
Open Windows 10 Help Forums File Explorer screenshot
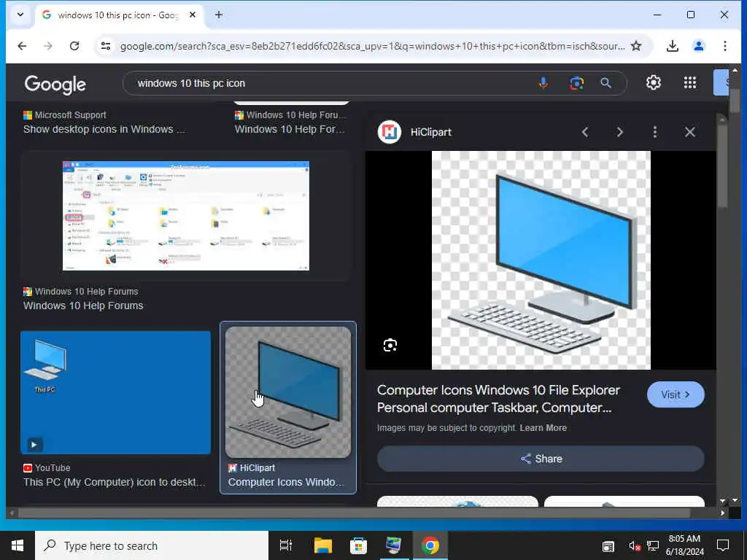pos(186,216)
